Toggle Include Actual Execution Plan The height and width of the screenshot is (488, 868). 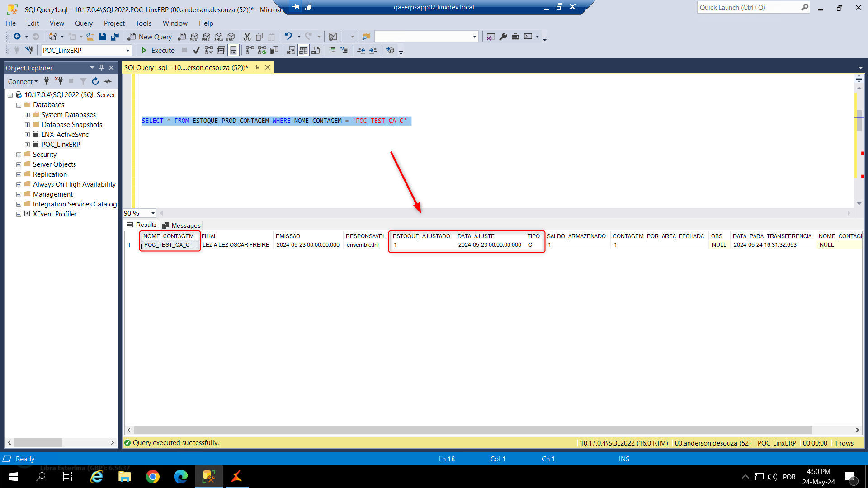tap(250, 50)
